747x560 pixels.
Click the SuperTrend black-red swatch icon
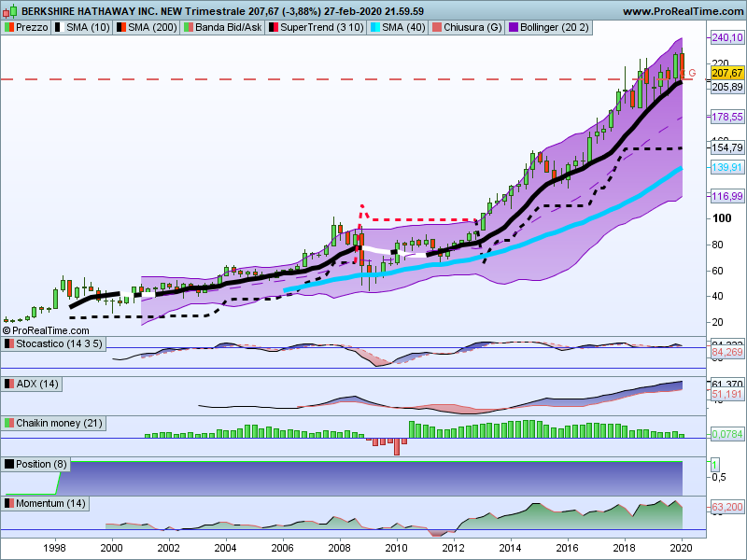coord(274,28)
